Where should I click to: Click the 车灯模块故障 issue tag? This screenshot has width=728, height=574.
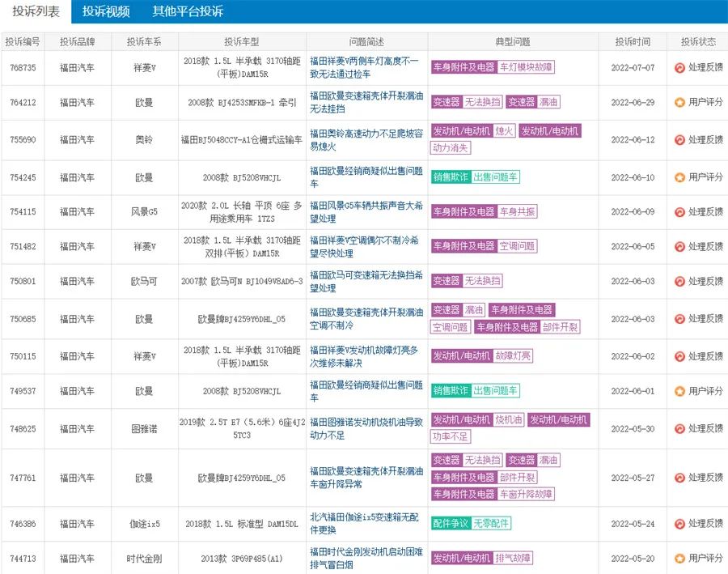[x=526, y=67]
